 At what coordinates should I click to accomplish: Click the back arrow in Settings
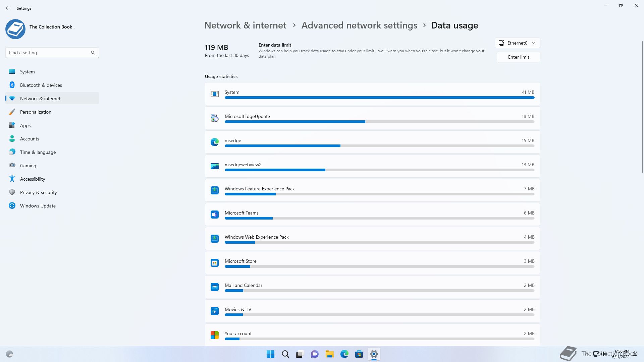8,8
